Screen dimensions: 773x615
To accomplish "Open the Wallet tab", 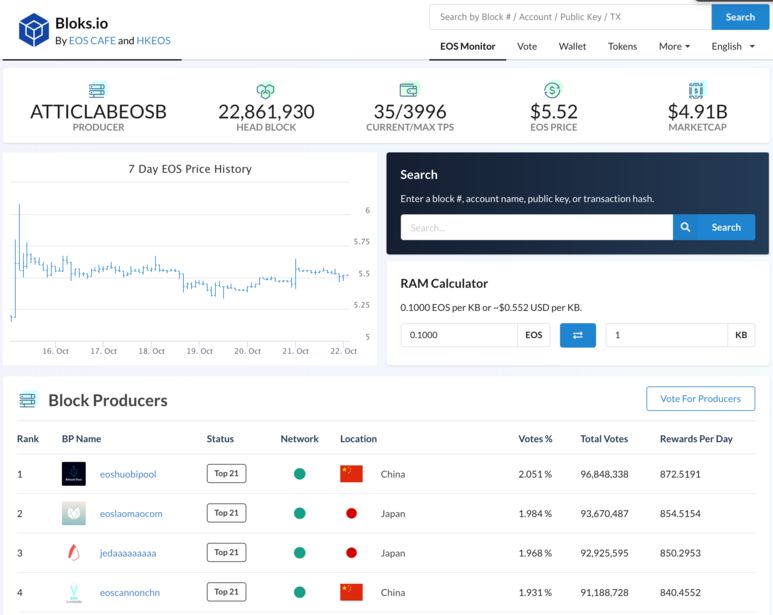I will coord(572,46).
